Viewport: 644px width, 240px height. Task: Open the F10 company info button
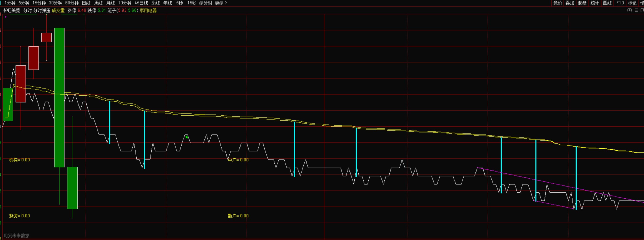coord(620,3)
